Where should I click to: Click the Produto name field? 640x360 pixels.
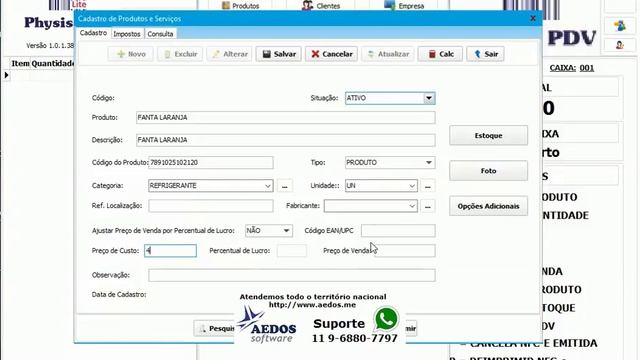[286, 118]
